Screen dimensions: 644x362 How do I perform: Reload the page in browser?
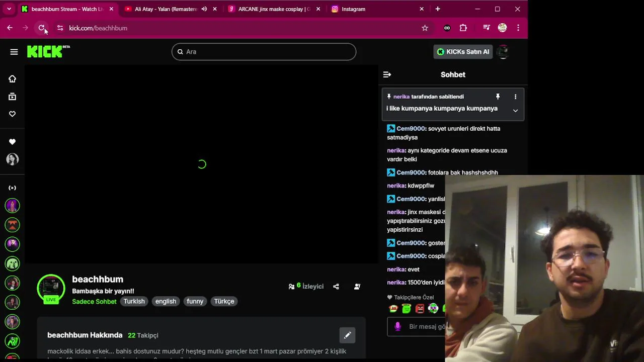click(x=42, y=28)
